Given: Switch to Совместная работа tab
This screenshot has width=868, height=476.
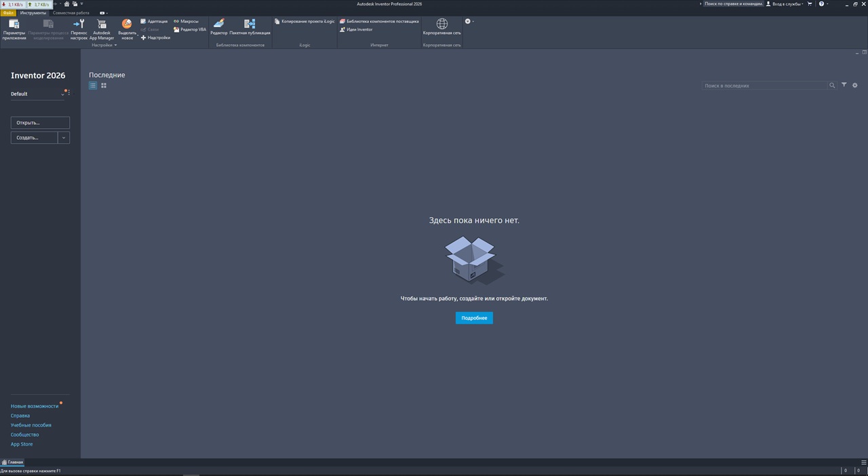Looking at the screenshot, I should 71,13.
